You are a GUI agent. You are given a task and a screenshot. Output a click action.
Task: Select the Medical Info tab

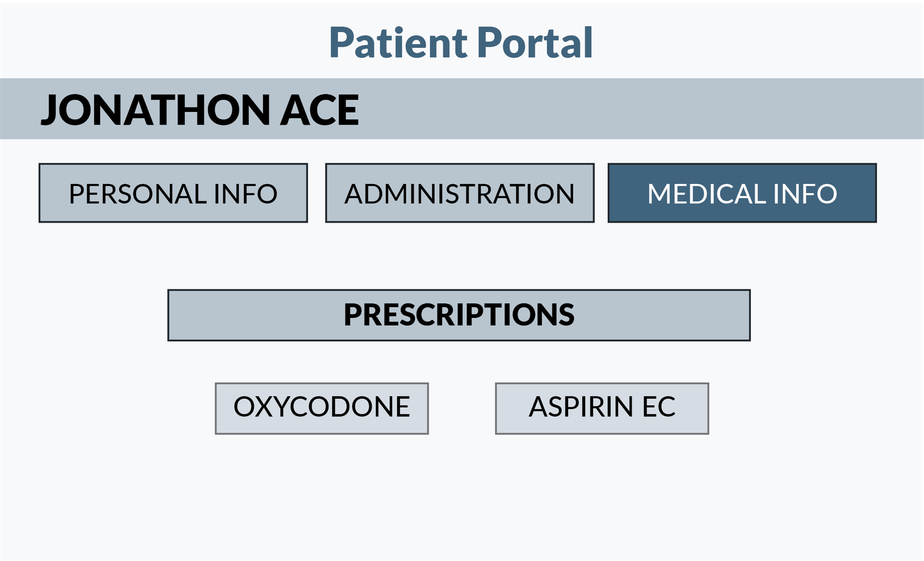(x=742, y=193)
